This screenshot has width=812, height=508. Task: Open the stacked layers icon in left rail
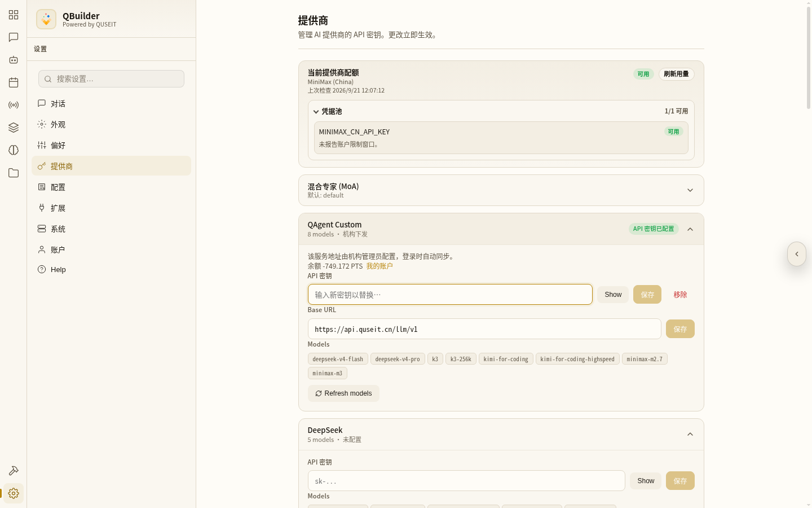pyautogui.click(x=14, y=128)
